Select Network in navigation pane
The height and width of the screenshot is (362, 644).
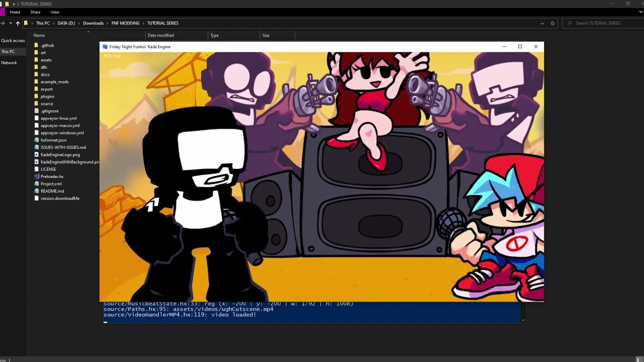tap(9, 63)
